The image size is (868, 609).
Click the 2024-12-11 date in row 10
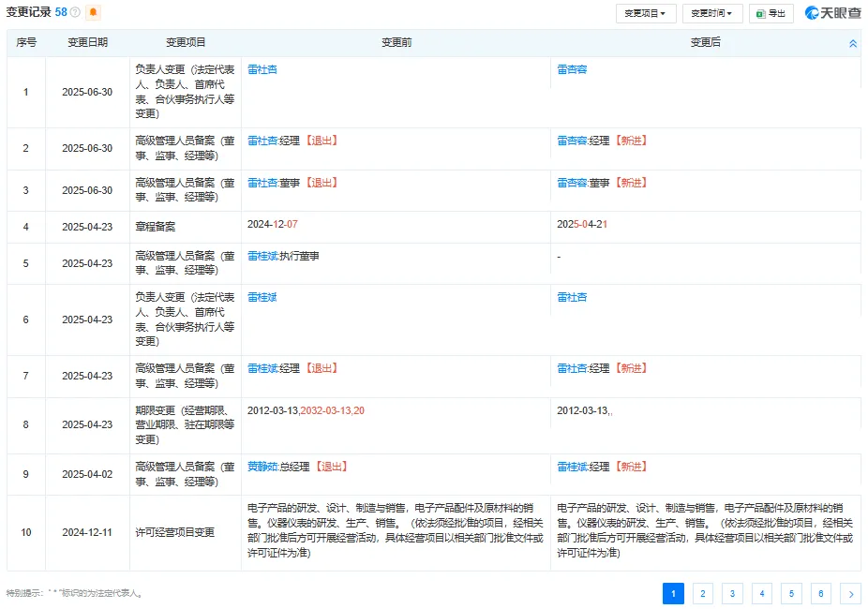(x=87, y=533)
